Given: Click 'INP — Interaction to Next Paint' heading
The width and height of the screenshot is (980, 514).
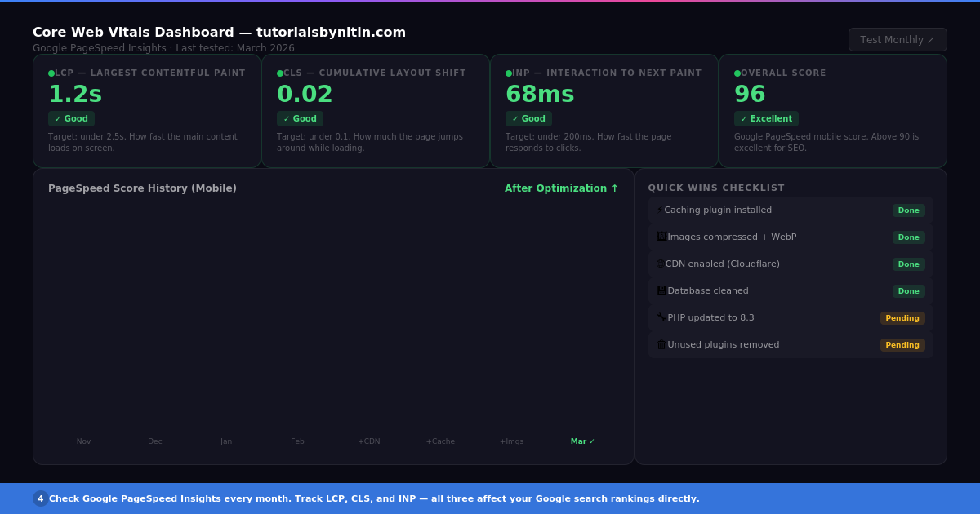Looking at the screenshot, I should (607, 73).
